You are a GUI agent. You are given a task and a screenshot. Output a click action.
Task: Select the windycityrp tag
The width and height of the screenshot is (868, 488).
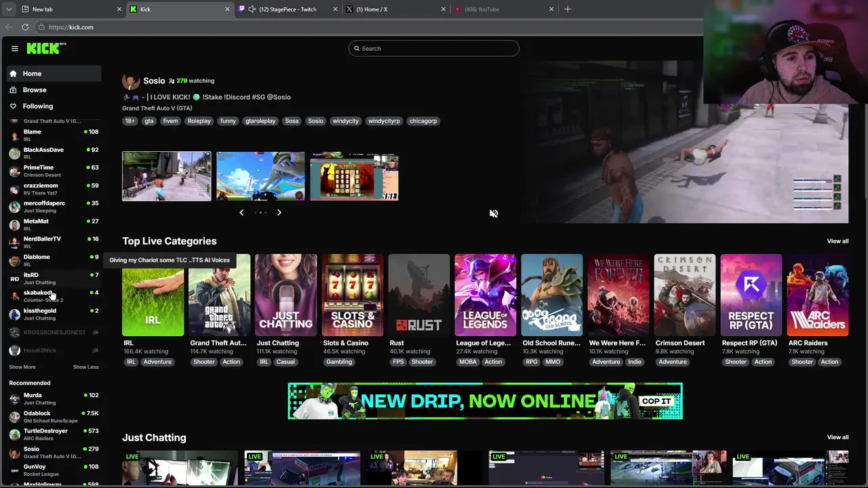384,121
